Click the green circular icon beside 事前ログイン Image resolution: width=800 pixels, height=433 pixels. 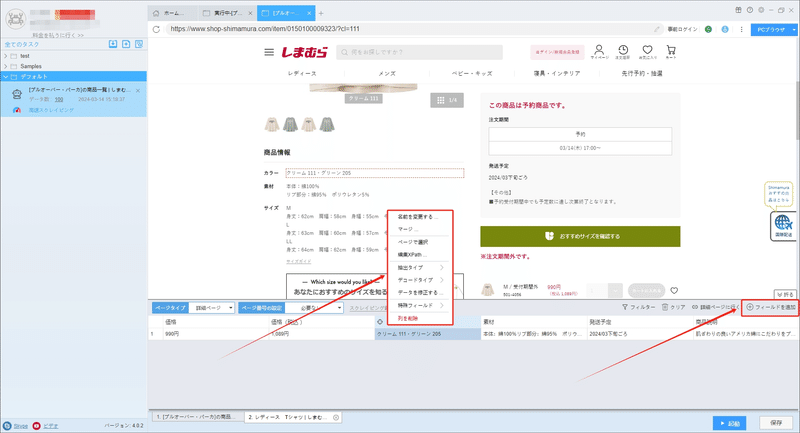pos(708,29)
